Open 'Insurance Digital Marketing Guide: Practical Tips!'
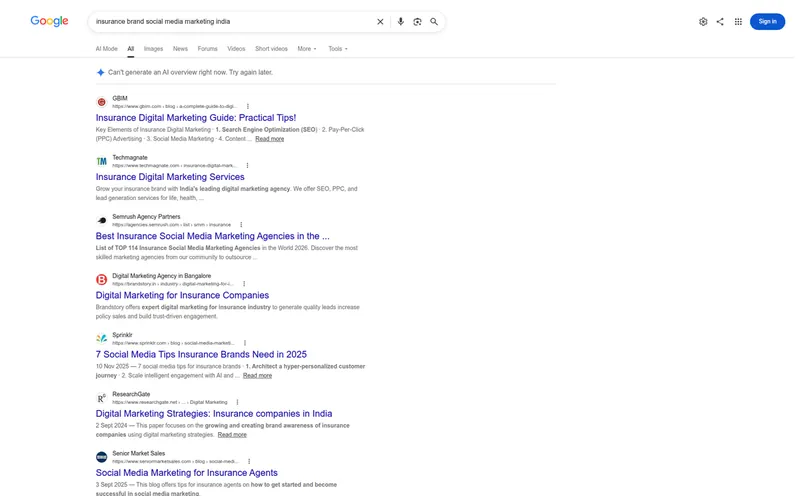The image size is (800, 496). pyautogui.click(x=196, y=117)
